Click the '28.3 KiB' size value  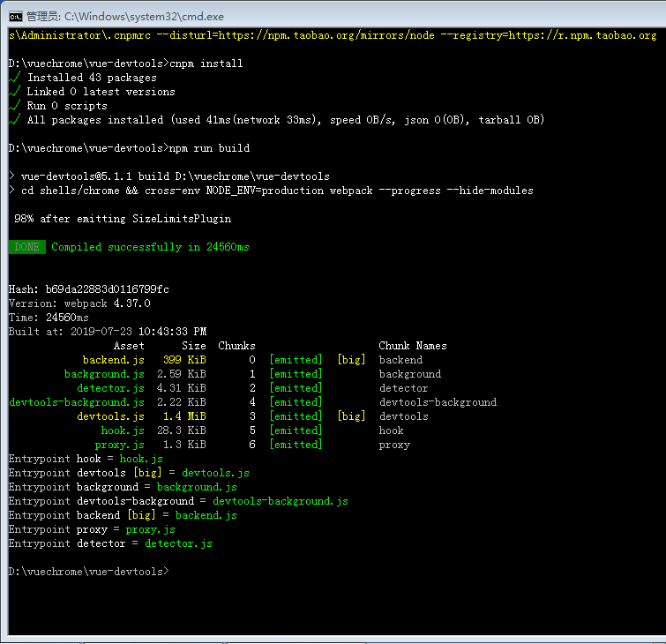pos(182,431)
